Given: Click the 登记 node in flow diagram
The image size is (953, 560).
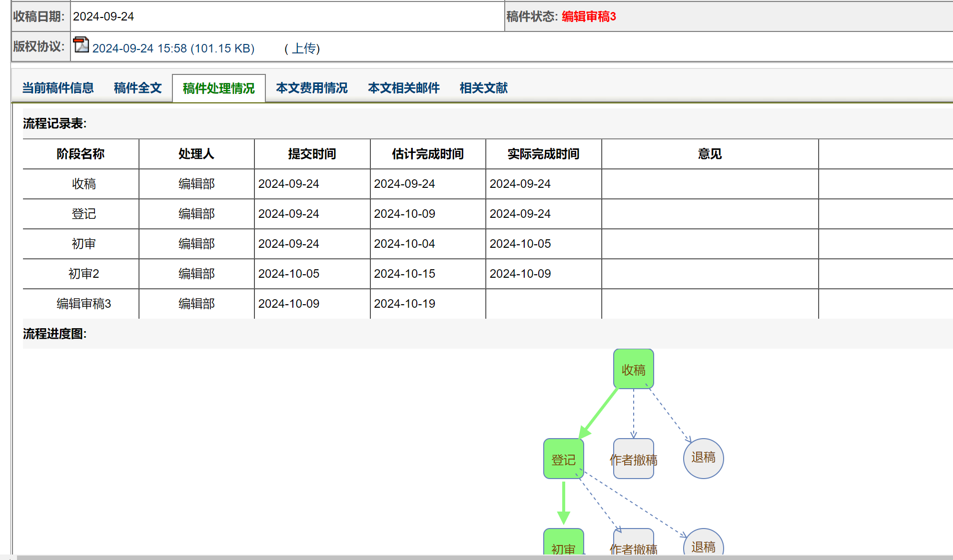Looking at the screenshot, I should pos(563,459).
